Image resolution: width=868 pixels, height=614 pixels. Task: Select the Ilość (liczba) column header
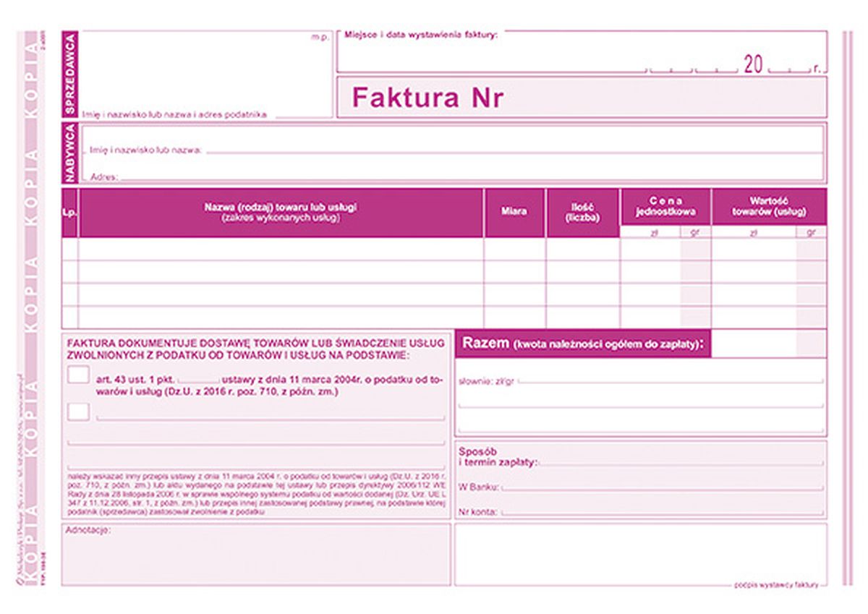coord(582,212)
